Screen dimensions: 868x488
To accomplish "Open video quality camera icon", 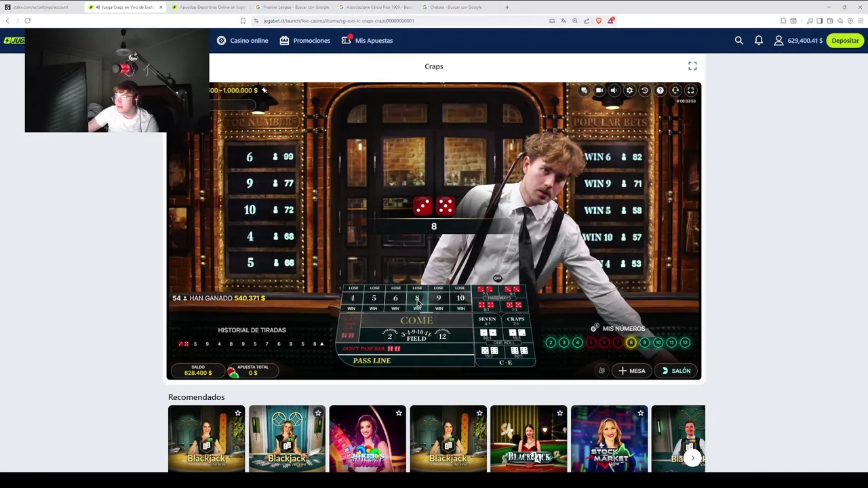I will (x=599, y=90).
